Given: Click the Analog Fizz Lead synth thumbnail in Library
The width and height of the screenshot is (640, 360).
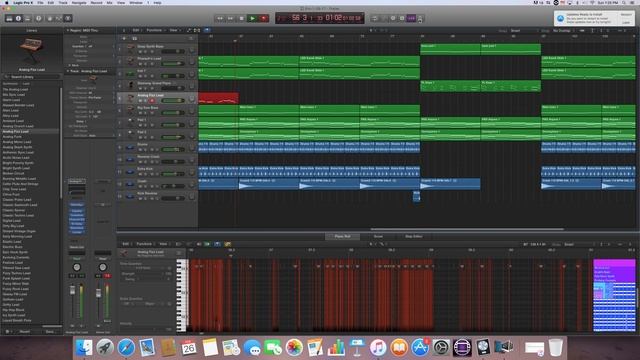Looking at the screenshot, I should (31, 50).
